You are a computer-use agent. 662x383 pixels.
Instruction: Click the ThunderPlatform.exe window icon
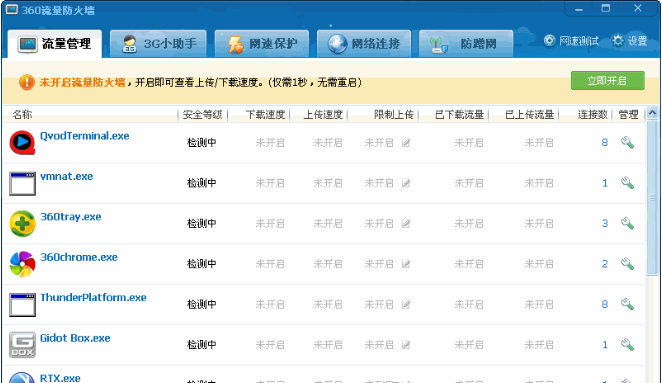tap(22, 304)
